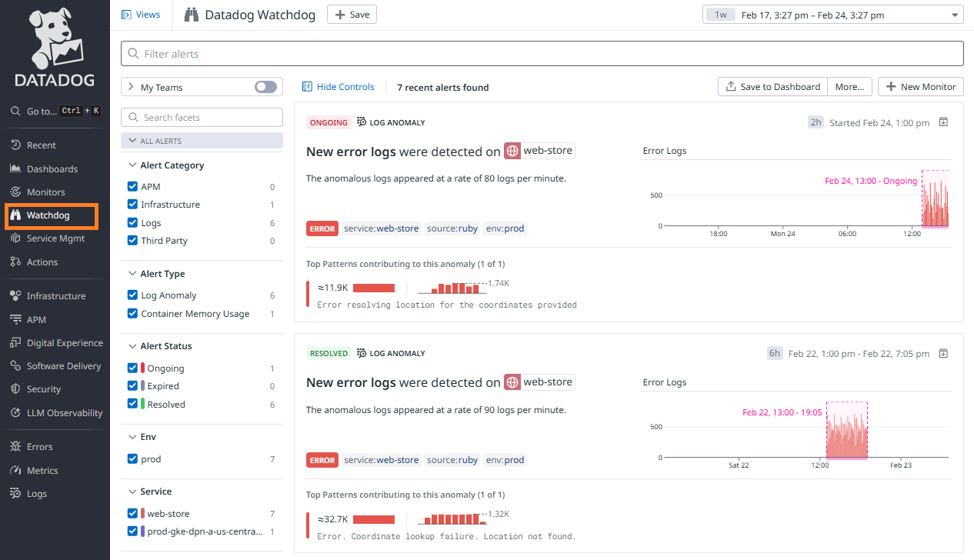Open Actions sidebar icon

coord(15,262)
